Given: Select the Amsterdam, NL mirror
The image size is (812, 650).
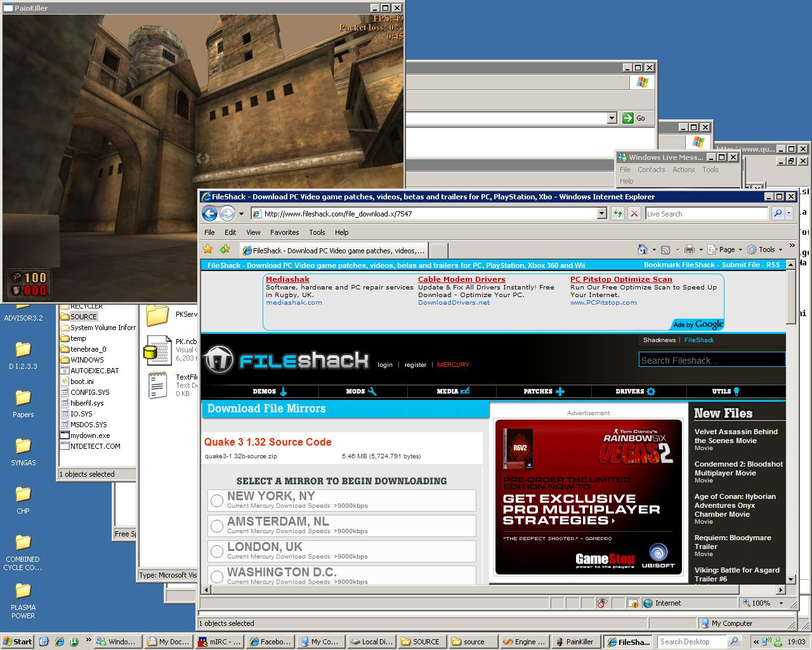Looking at the screenshot, I should (217, 526).
